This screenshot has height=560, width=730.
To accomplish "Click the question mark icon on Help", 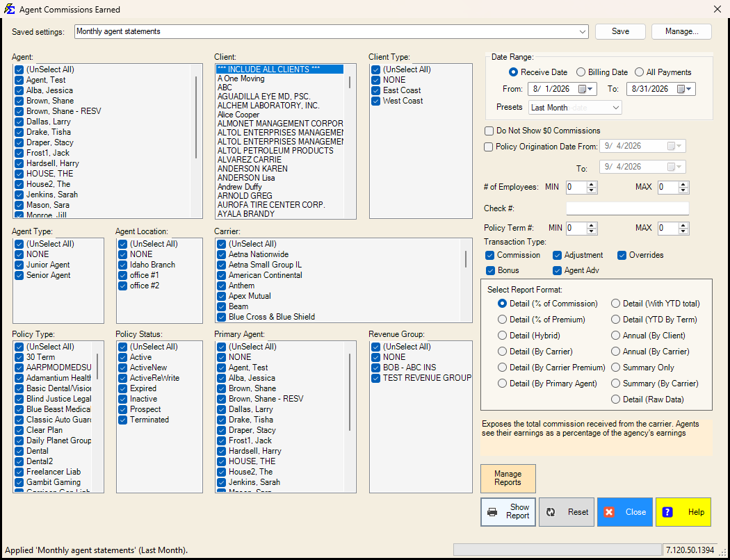I will (667, 512).
